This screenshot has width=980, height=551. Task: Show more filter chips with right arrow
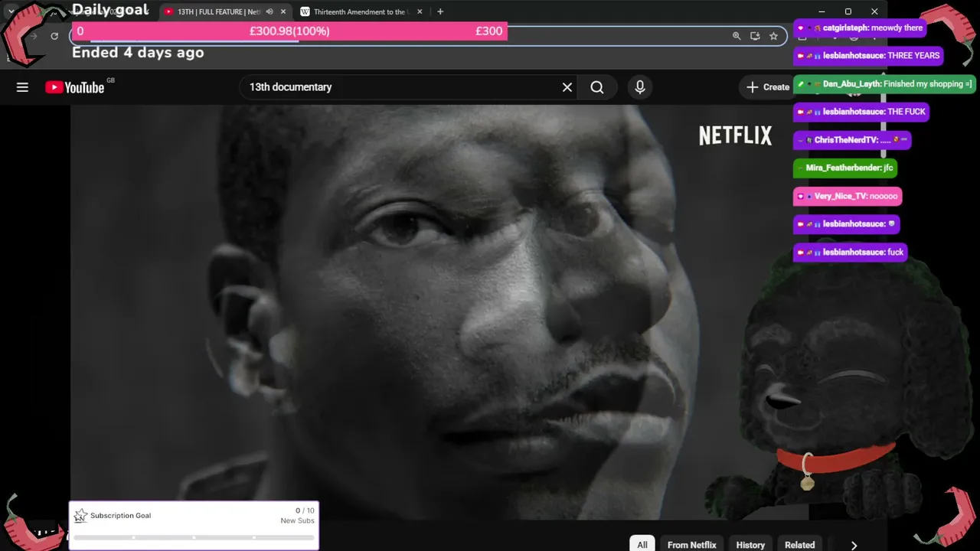[x=854, y=545]
